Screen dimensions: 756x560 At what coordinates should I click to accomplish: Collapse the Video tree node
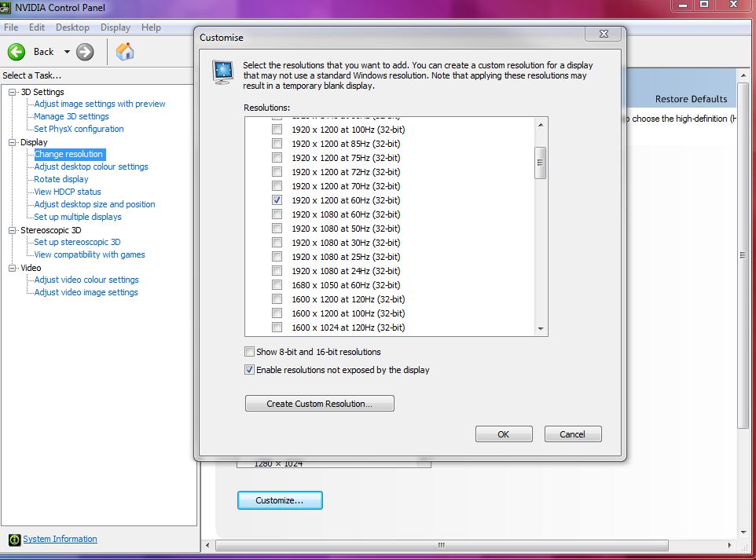[13, 268]
